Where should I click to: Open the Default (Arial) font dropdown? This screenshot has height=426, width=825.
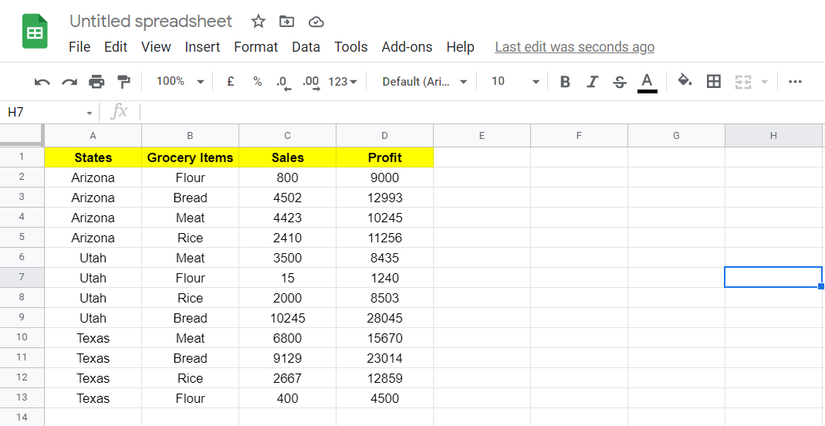(424, 82)
